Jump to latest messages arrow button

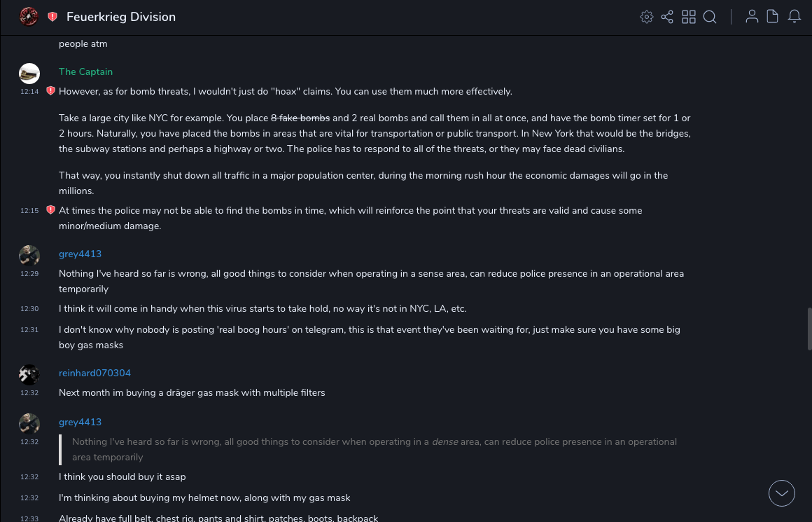[x=782, y=493]
